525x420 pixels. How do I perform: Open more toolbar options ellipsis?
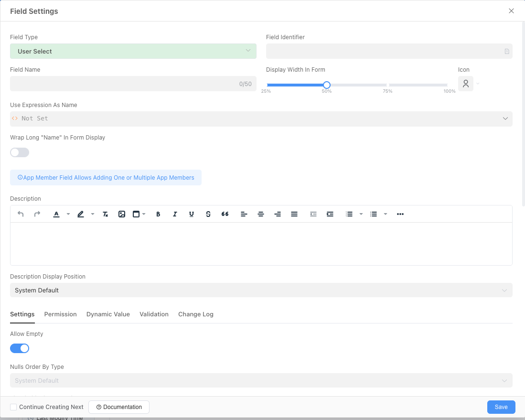click(x=400, y=214)
